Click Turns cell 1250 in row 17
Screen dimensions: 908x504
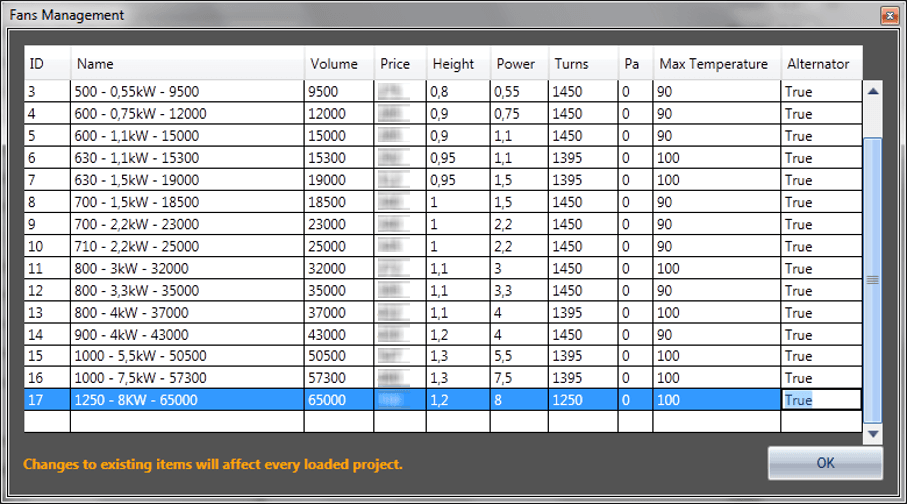pos(583,400)
